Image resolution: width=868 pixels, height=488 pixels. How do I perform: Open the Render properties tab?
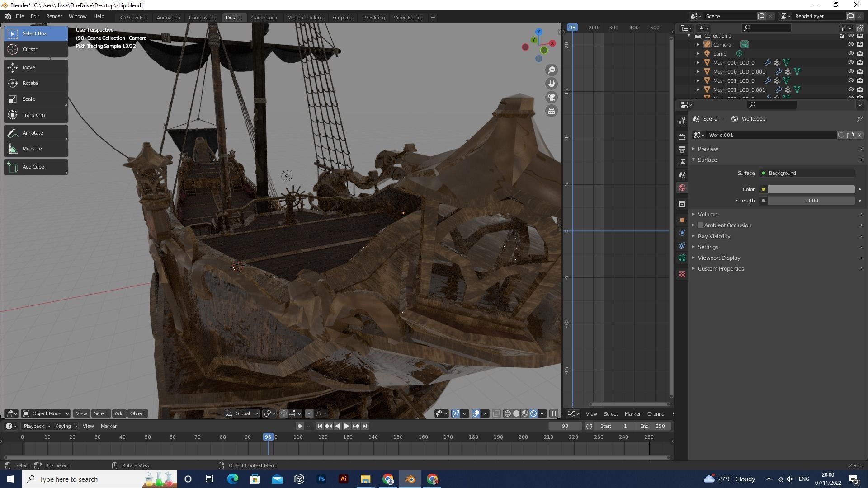pos(682,136)
